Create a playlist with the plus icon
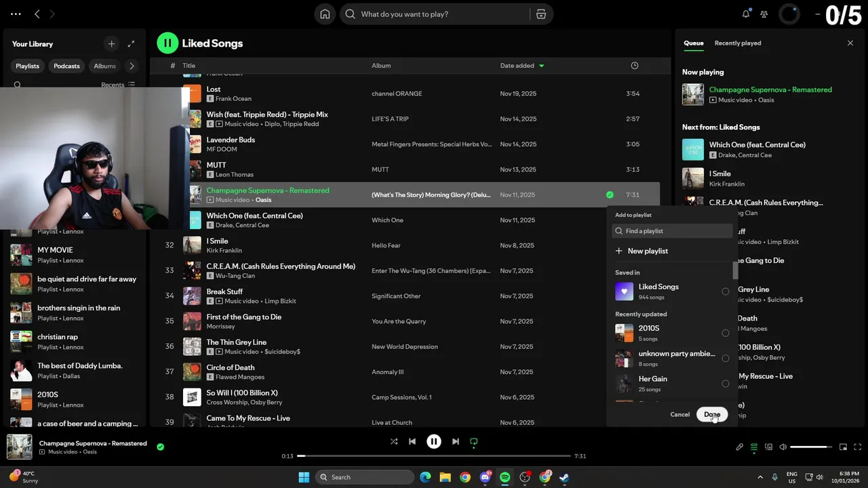This screenshot has height=488, width=868. click(x=111, y=43)
